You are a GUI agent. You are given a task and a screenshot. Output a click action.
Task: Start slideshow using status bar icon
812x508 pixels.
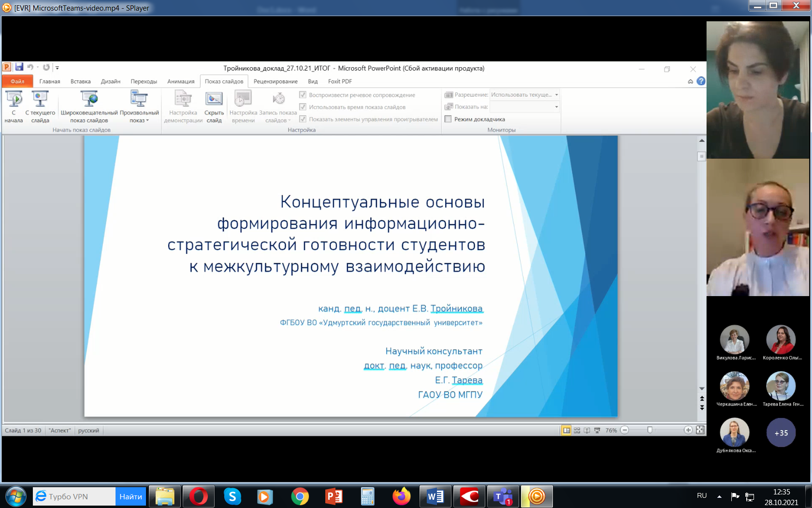597,430
